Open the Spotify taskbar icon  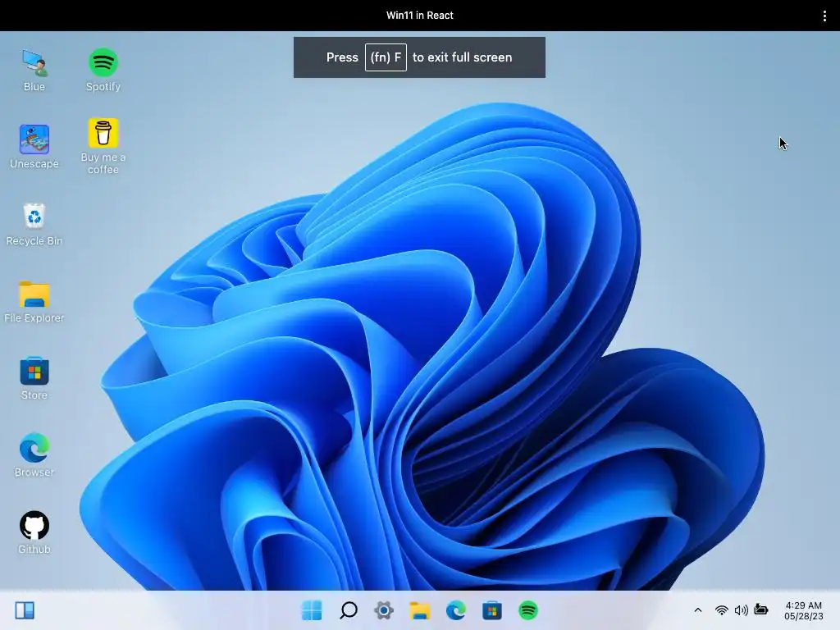click(527, 610)
